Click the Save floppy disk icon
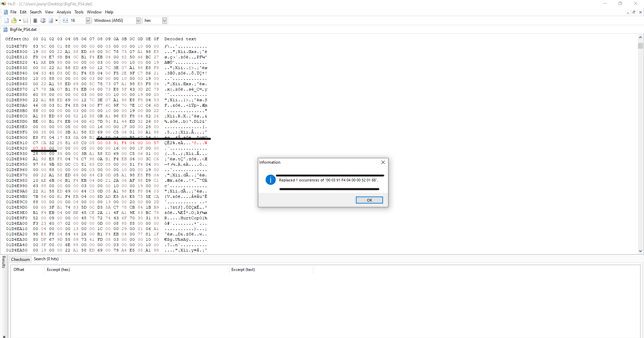 25,20
